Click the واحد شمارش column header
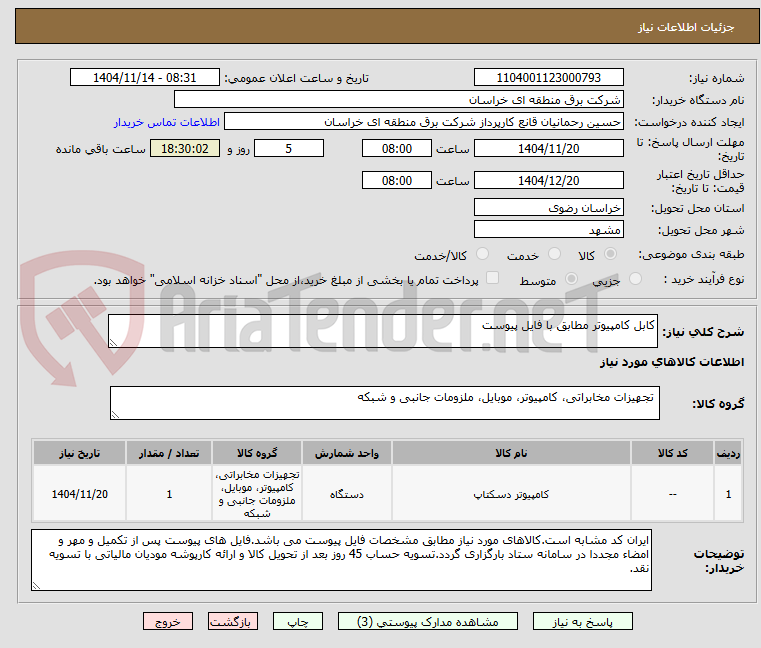The height and width of the screenshot is (648, 761). 347,453
